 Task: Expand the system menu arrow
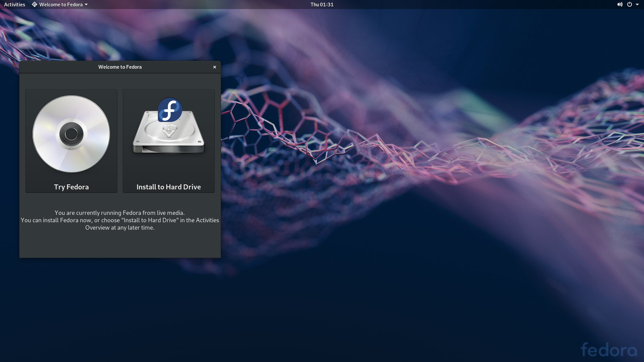[637, 4]
